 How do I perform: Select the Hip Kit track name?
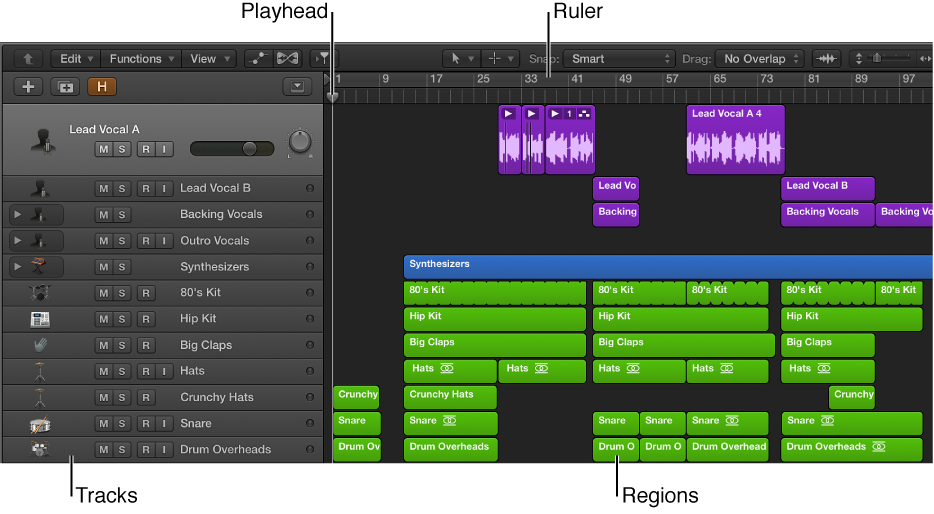point(198,319)
